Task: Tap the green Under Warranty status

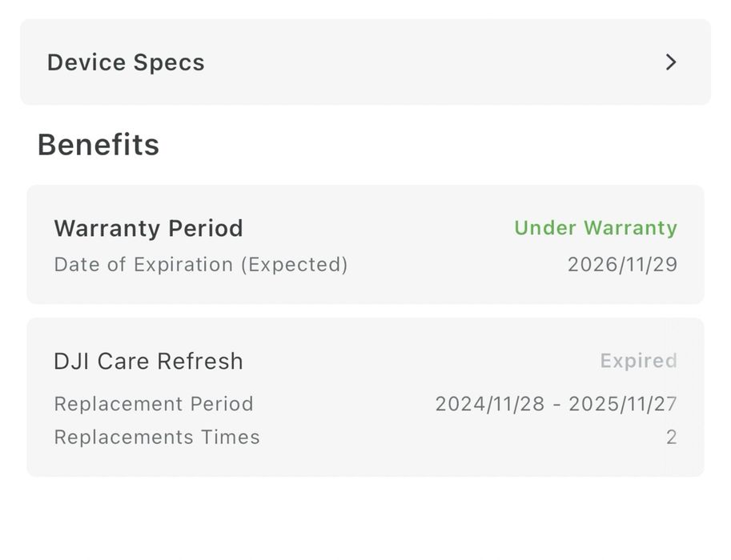Action: pos(596,228)
